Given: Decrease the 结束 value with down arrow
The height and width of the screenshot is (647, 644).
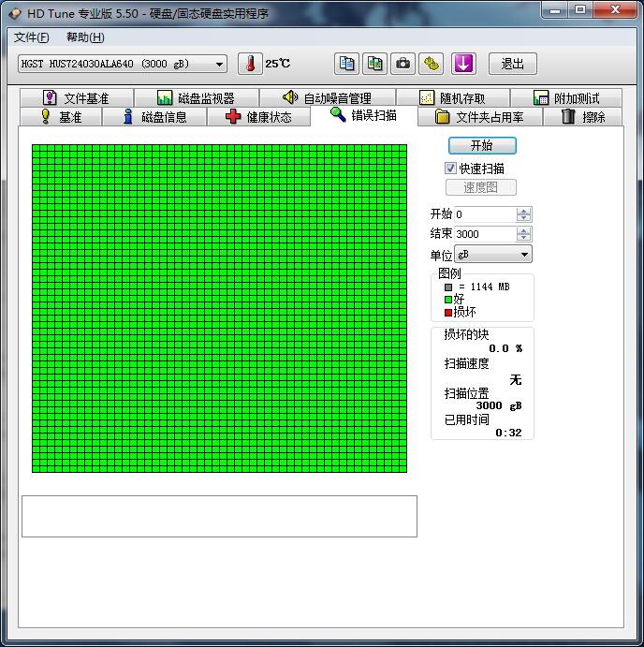Looking at the screenshot, I should 524,237.
